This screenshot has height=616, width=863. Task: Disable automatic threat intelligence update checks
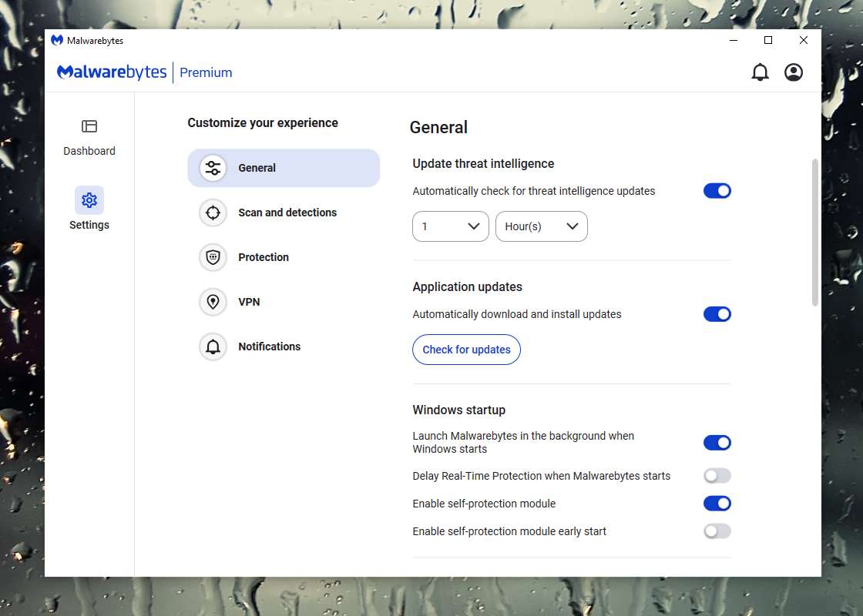717,191
